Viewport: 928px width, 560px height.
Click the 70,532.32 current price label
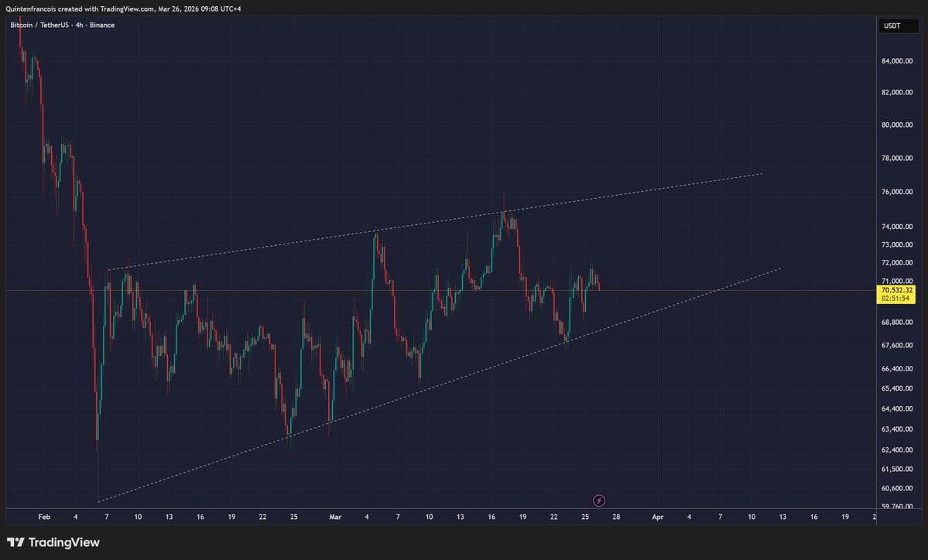(896, 290)
